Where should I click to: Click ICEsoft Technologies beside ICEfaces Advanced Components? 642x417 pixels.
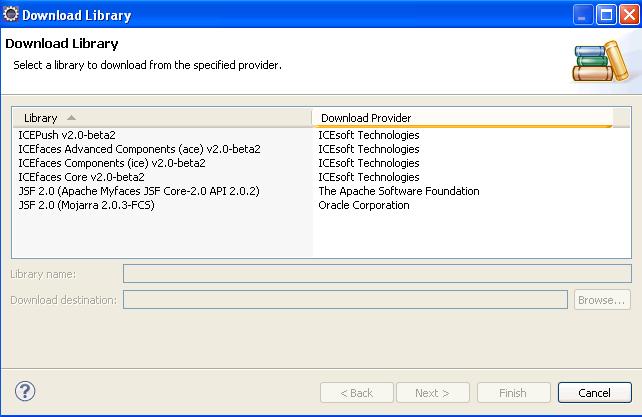pos(369,149)
